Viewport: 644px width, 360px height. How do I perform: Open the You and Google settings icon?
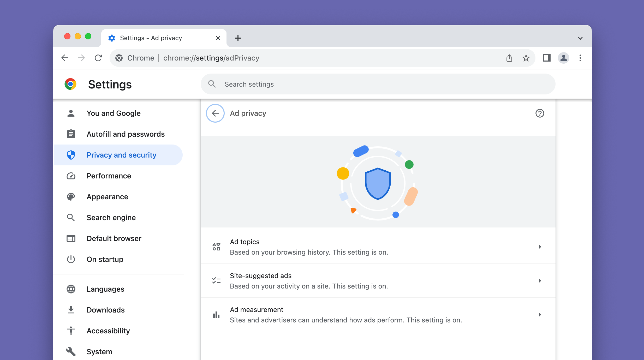coord(71,113)
